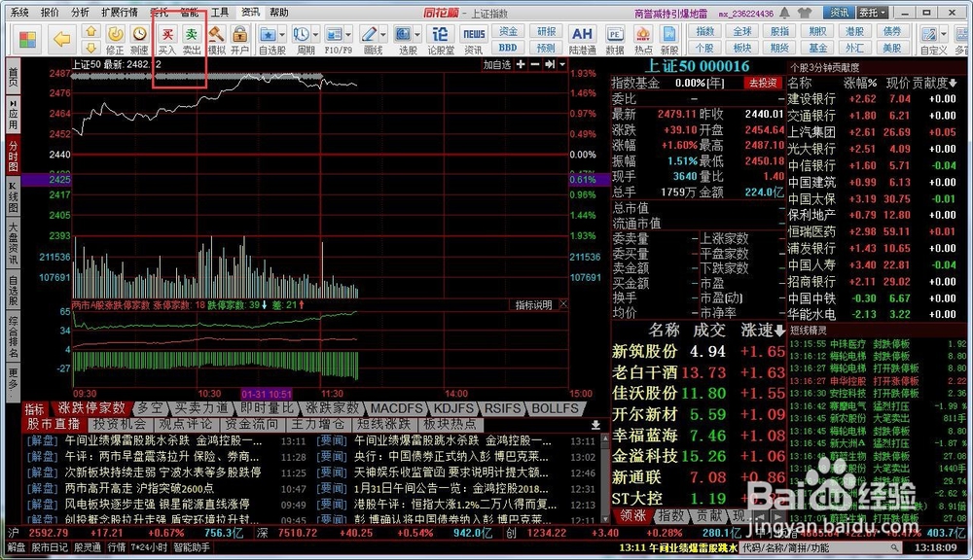This screenshot has height=560, width=973.
Task: Click the 期货 market button
Action: click(779, 48)
